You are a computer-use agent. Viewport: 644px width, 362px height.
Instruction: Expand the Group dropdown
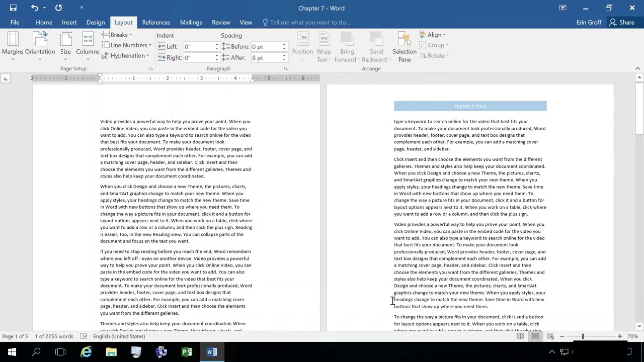(434, 45)
